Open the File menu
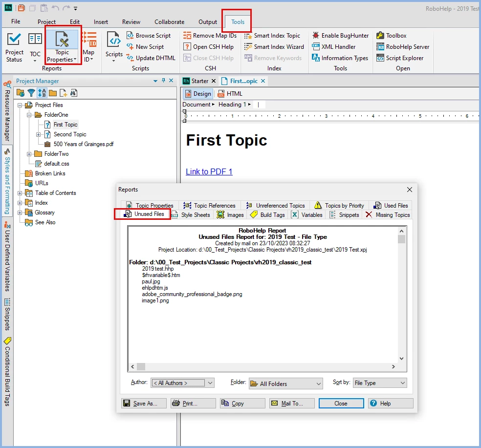Image resolution: width=481 pixels, height=448 pixels. tap(16, 21)
